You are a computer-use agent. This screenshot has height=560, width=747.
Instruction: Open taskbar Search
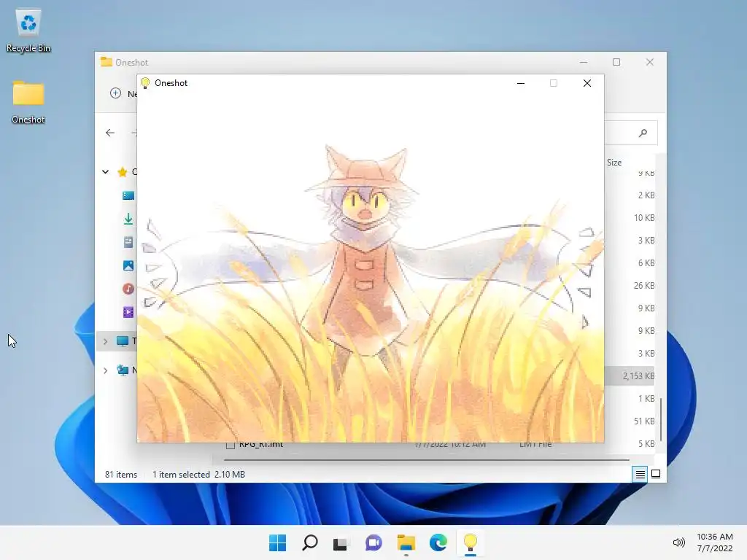pos(309,542)
